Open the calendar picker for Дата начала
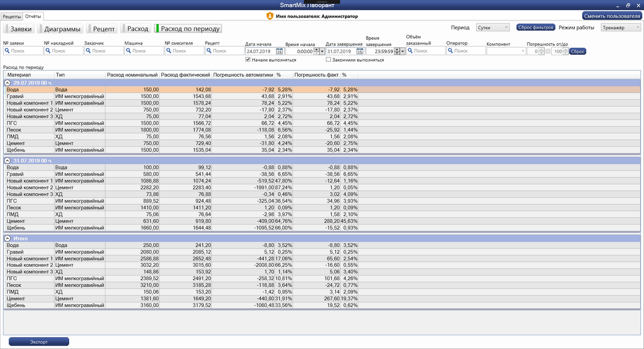Image resolution: width=644 pixels, height=349 pixels. pyautogui.click(x=280, y=52)
